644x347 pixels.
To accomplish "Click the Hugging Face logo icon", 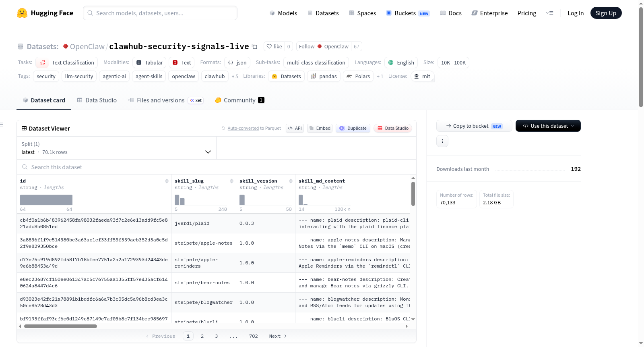I will click(x=22, y=13).
